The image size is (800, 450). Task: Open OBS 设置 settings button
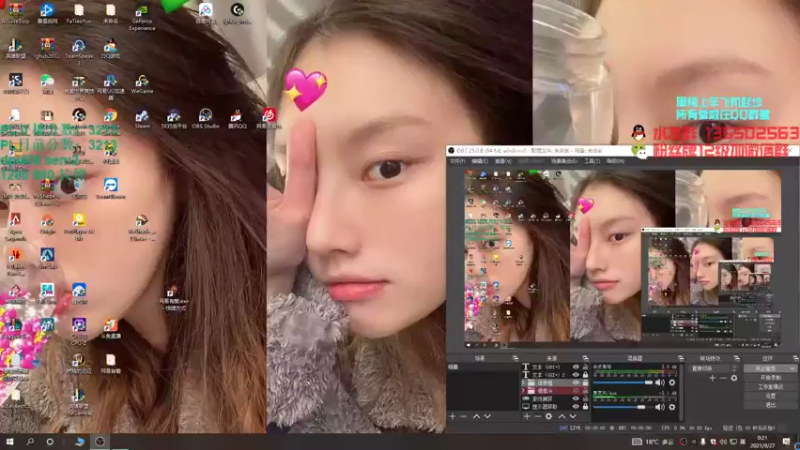[770, 396]
